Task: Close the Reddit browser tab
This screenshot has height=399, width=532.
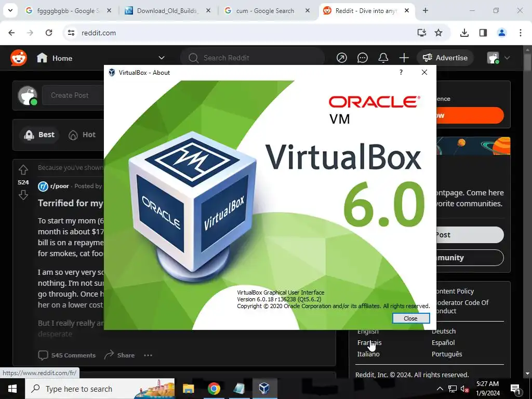Action: 407,11
